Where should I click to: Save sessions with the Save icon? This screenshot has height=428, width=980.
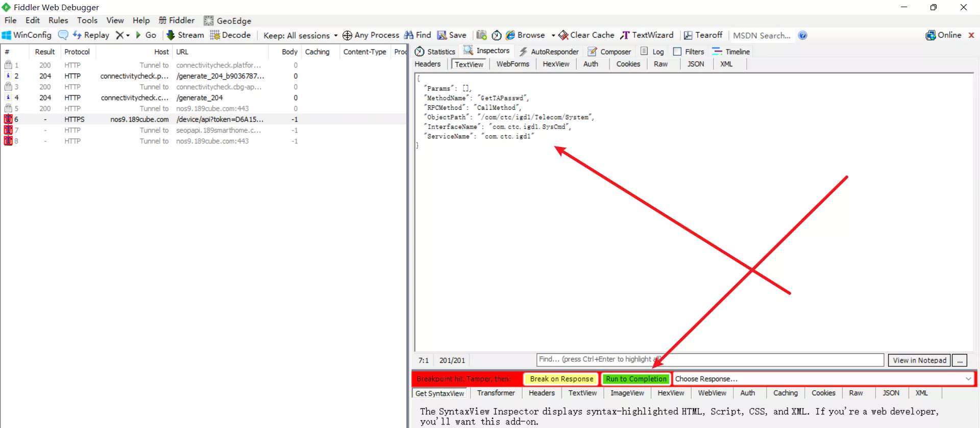pos(452,35)
